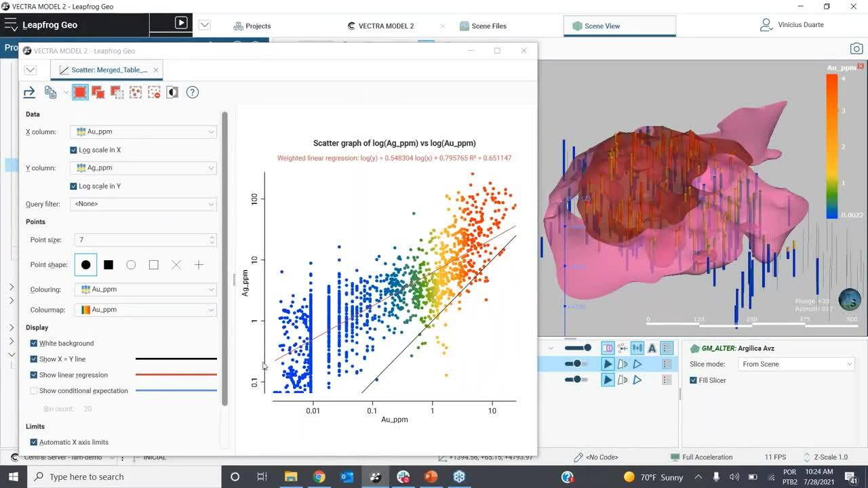868x488 pixels.
Task: Click the Leapfrog Geo hamburger menu icon
Action: tap(10, 25)
